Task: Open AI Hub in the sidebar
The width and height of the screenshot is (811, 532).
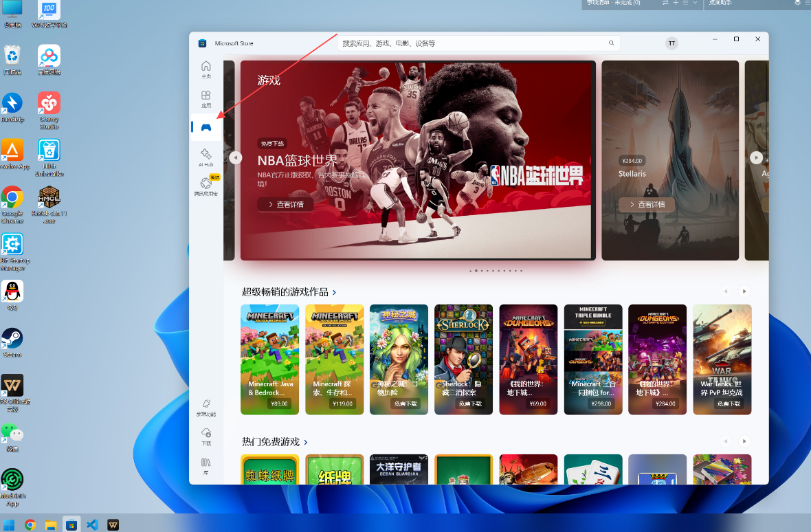Action: pos(206,157)
